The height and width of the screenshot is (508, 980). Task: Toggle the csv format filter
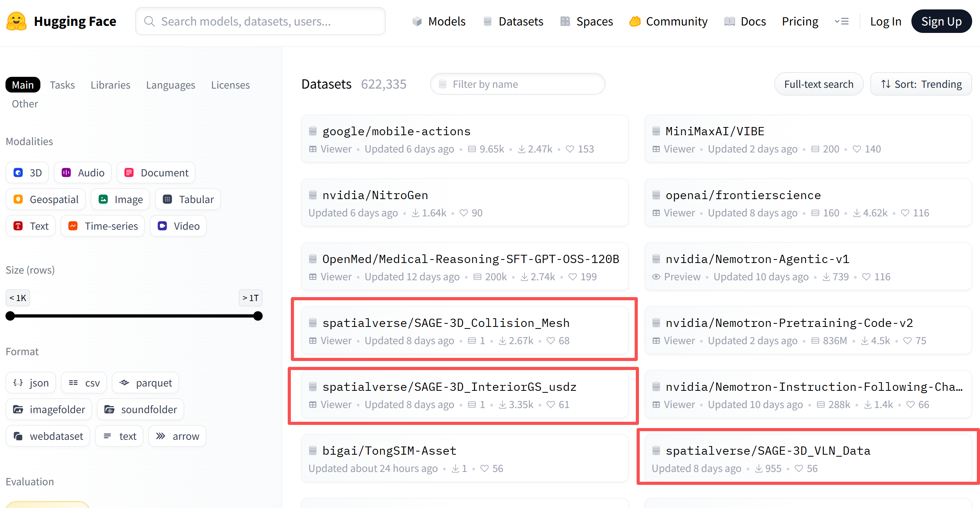pyautogui.click(x=84, y=383)
